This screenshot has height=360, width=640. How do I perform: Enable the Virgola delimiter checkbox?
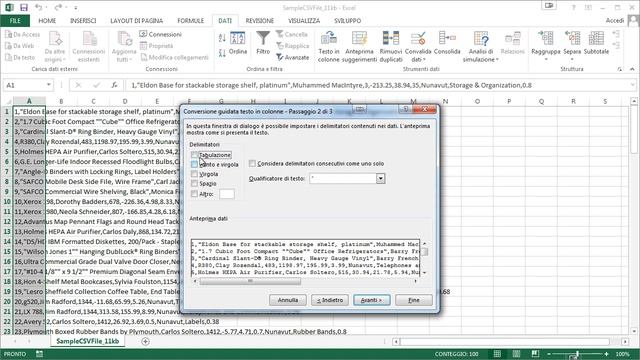tap(194, 174)
